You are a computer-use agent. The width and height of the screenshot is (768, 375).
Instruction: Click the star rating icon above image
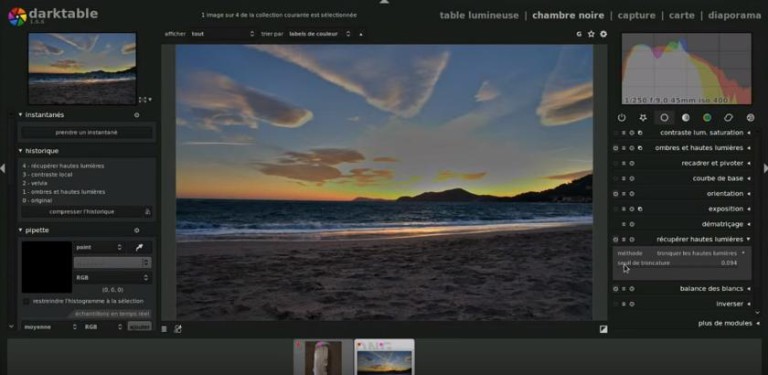pyautogui.click(x=591, y=34)
